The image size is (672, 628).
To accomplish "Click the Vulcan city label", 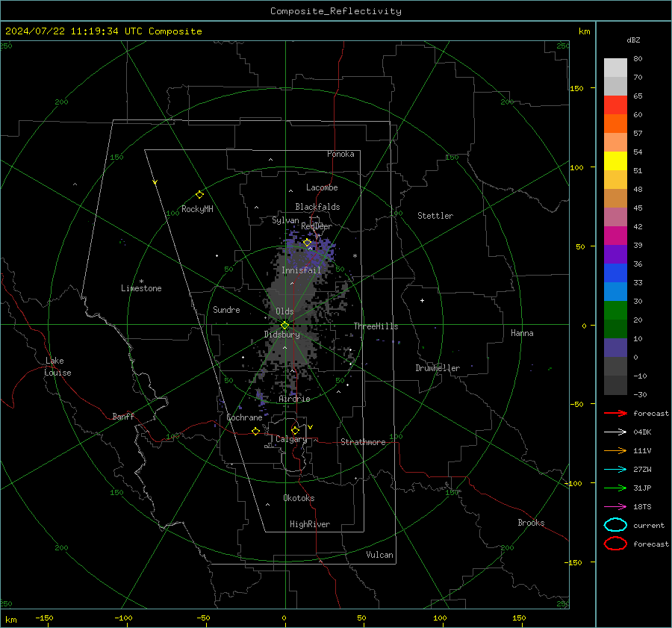I will 379,555.
